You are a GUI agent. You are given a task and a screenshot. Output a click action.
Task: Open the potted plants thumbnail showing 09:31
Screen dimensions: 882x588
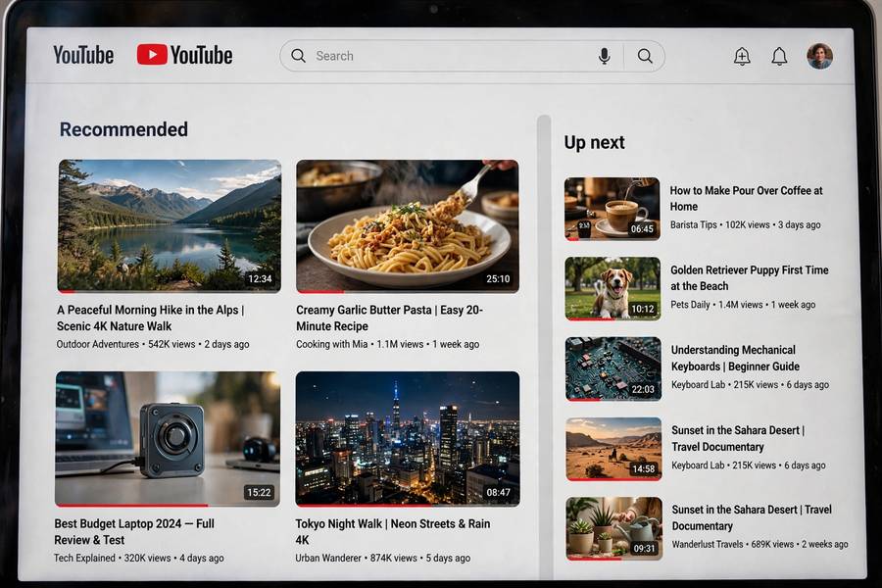point(614,528)
